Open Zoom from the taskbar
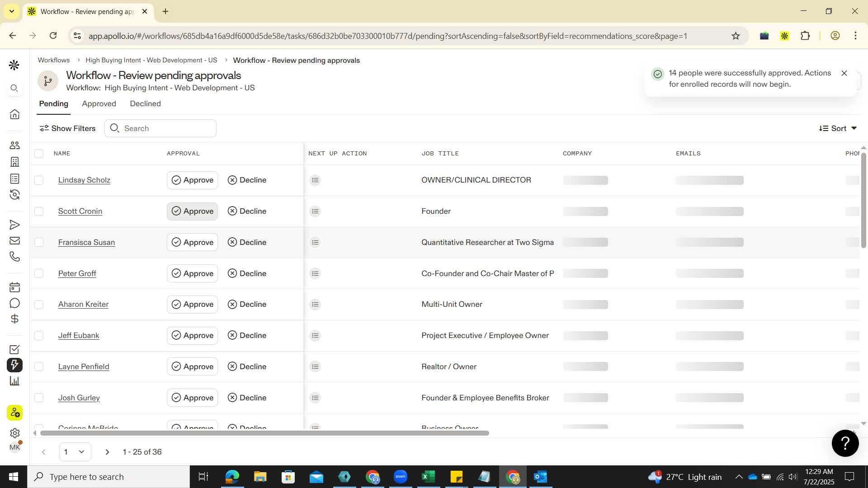 point(401,477)
